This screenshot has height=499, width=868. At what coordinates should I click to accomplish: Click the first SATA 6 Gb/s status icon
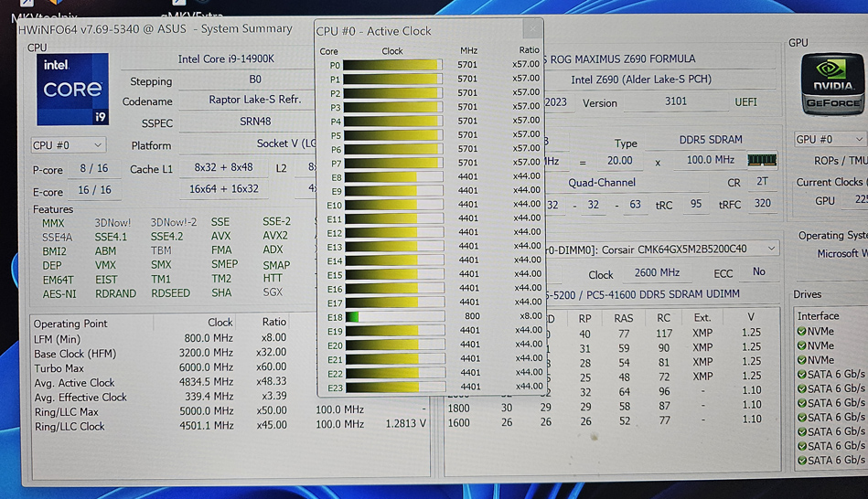pyautogui.click(x=801, y=375)
